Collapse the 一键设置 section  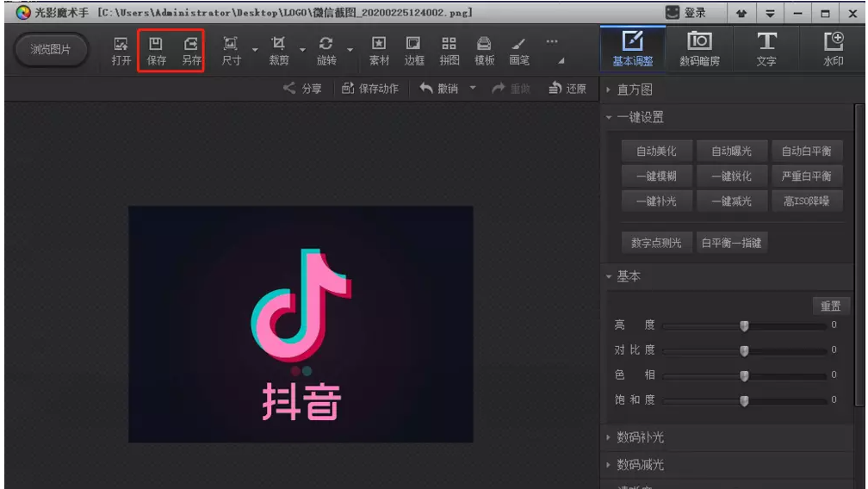640,117
